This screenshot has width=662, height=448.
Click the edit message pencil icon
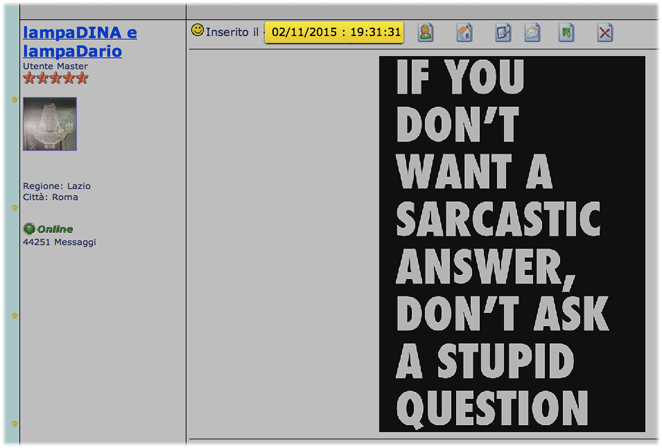503,33
